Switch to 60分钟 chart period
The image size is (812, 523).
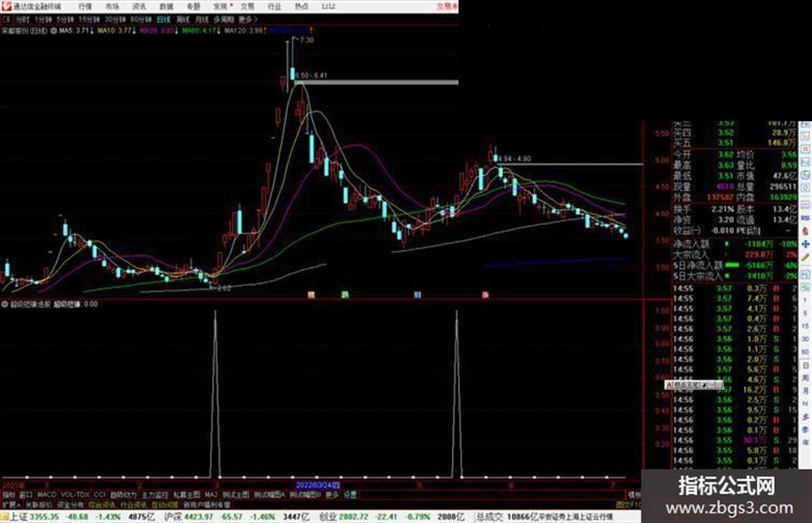coord(141,20)
